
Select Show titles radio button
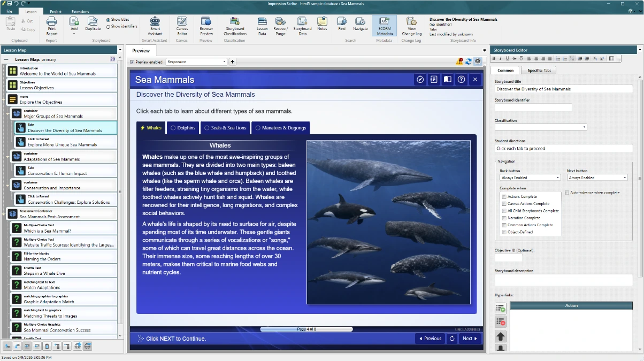point(109,20)
